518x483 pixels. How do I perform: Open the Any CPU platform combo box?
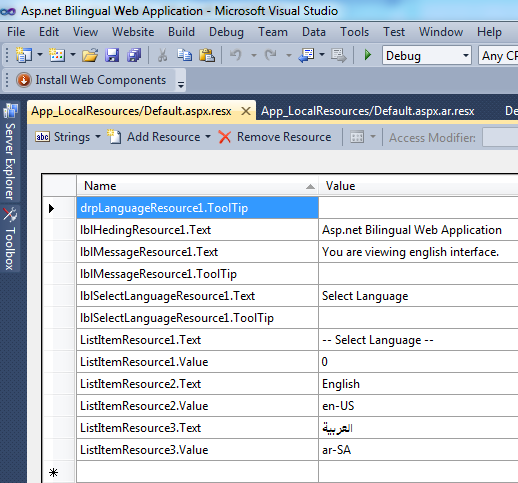coord(498,55)
